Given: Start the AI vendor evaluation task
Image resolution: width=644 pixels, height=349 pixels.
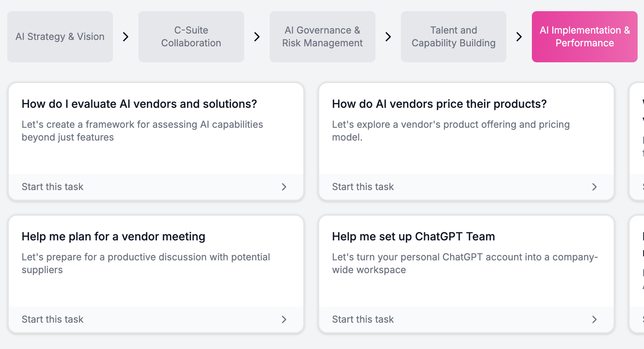Looking at the screenshot, I should click(x=53, y=187).
